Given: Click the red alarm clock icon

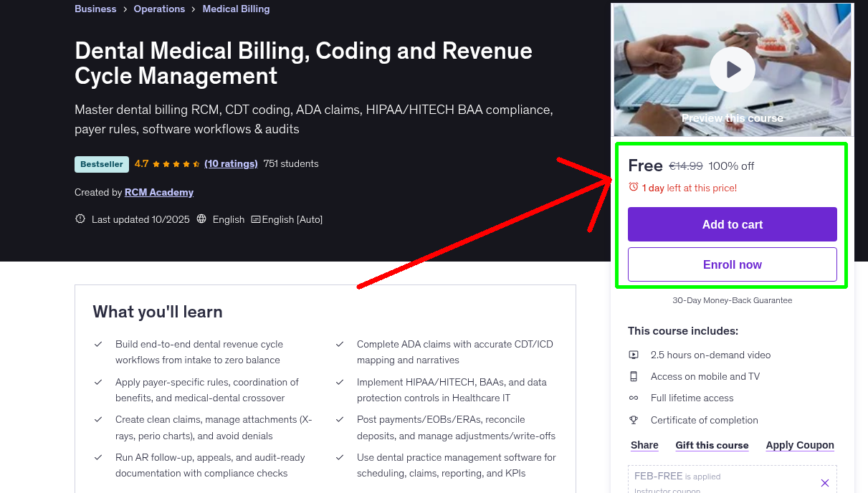Looking at the screenshot, I should tap(632, 186).
